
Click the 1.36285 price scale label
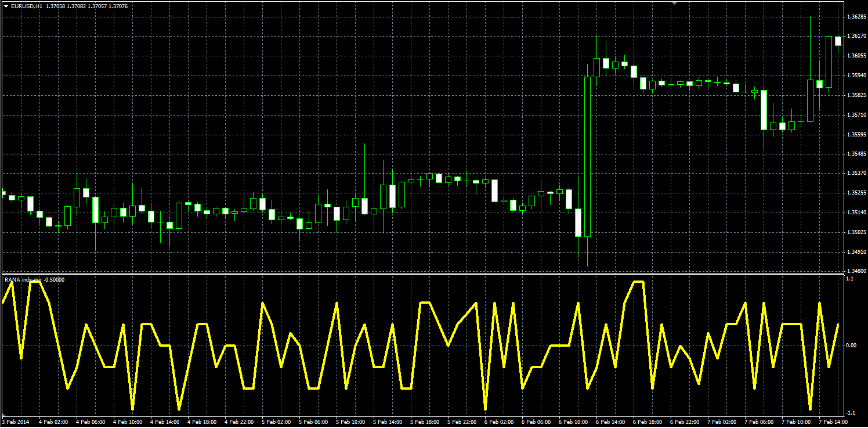coord(857,16)
